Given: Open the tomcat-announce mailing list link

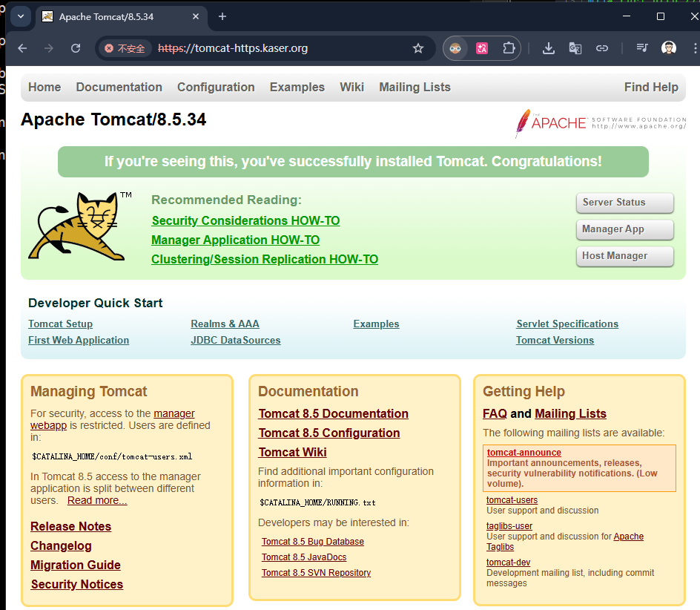Looking at the screenshot, I should tap(524, 453).
